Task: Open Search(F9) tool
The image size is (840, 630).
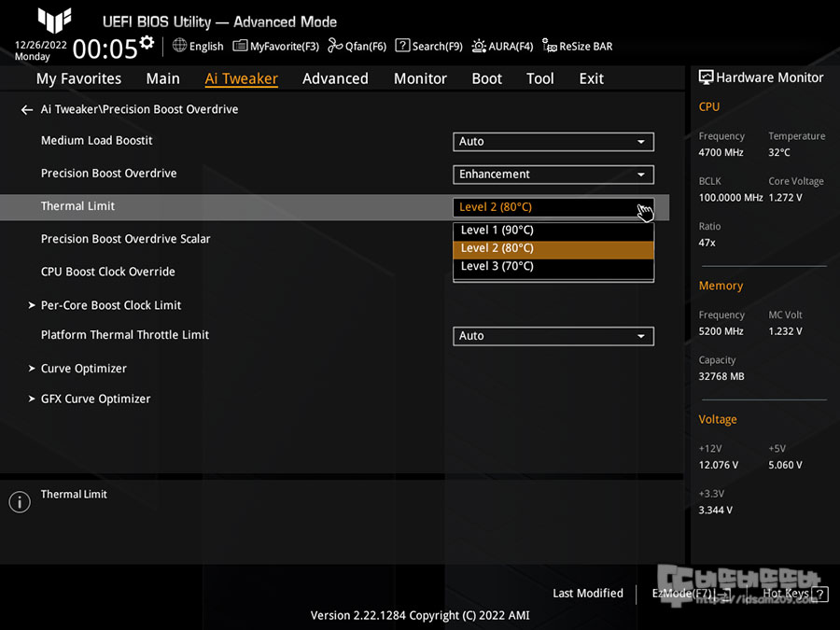Action: pyautogui.click(x=428, y=46)
